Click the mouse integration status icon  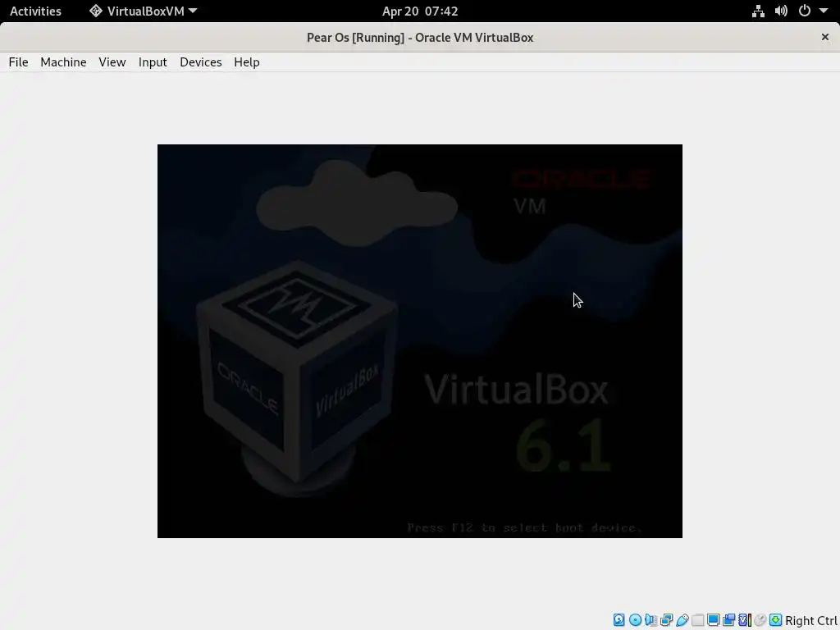point(760,620)
